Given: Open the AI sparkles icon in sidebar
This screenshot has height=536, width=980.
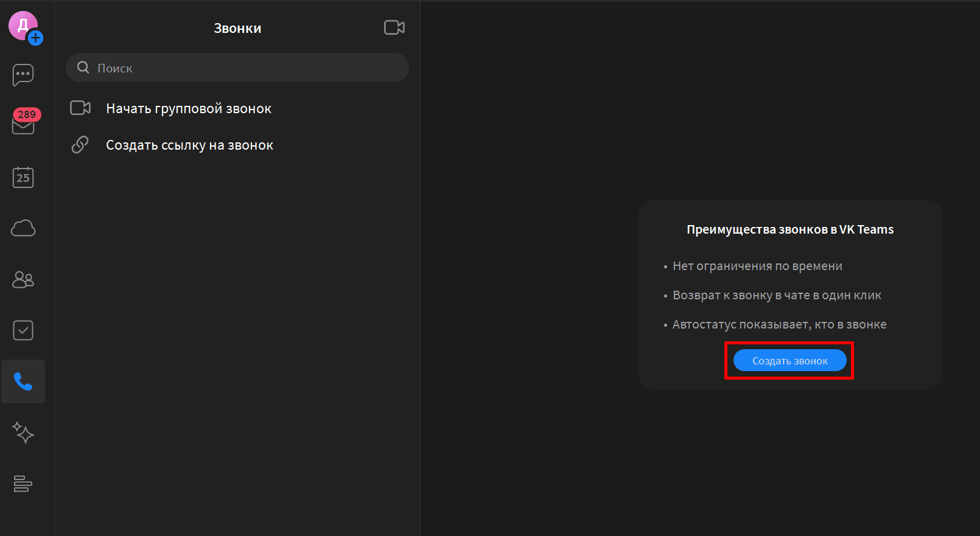Looking at the screenshot, I should coord(23,433).
